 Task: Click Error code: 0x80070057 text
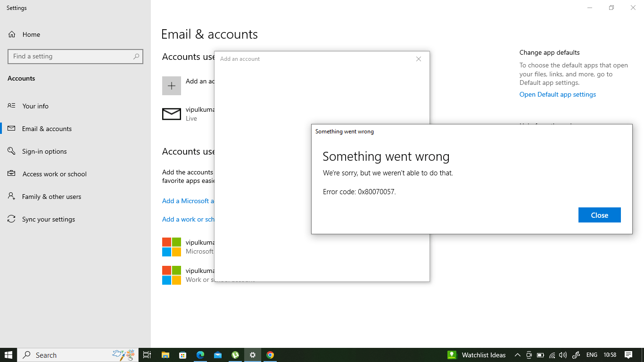[x=359, y=192]
